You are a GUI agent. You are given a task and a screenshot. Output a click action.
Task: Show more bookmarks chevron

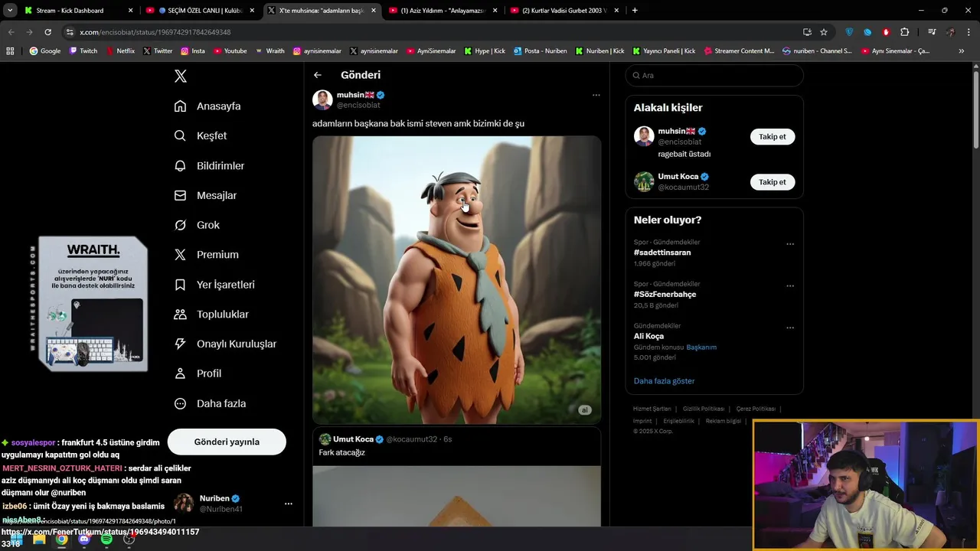[962, 51]
